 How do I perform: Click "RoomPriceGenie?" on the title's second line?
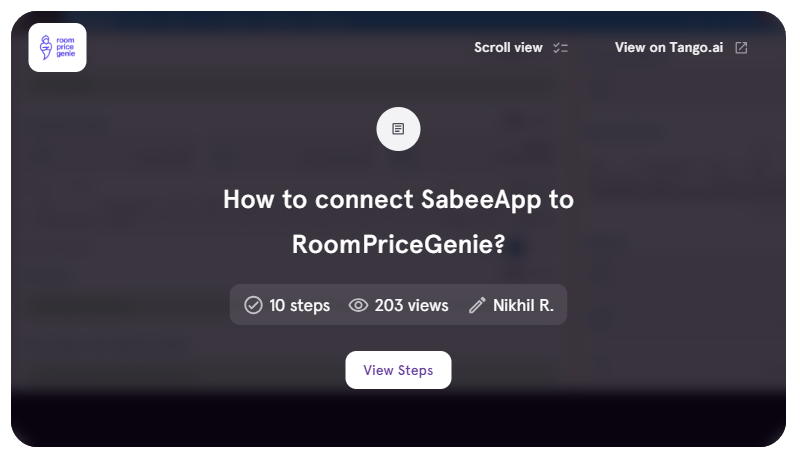(x=398, y=244)
